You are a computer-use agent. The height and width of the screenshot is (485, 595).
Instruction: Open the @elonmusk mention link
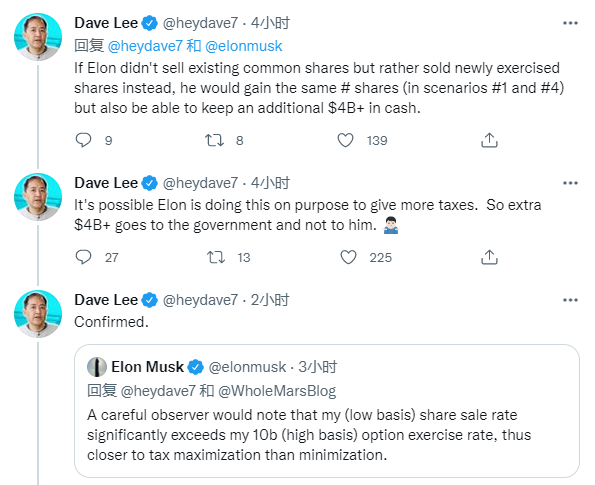(x=244, y=46)
